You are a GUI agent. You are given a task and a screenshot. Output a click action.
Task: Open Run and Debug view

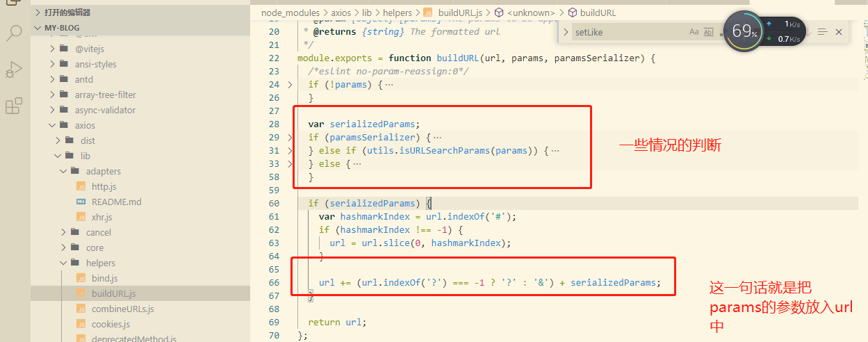[x=14, y=69]
